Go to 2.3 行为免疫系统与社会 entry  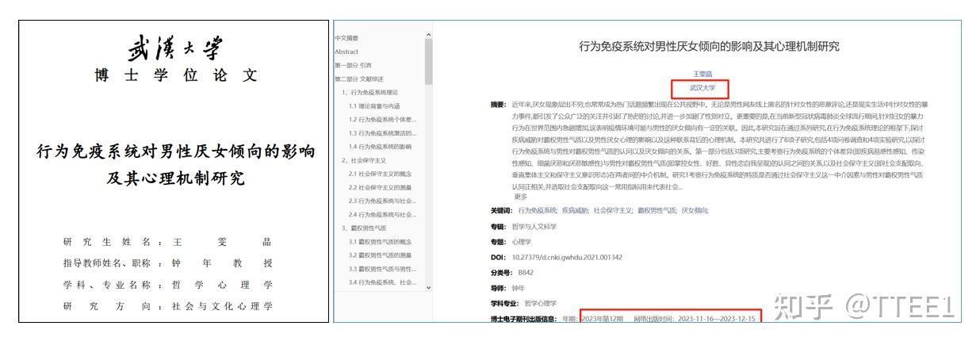coord(382,201)
